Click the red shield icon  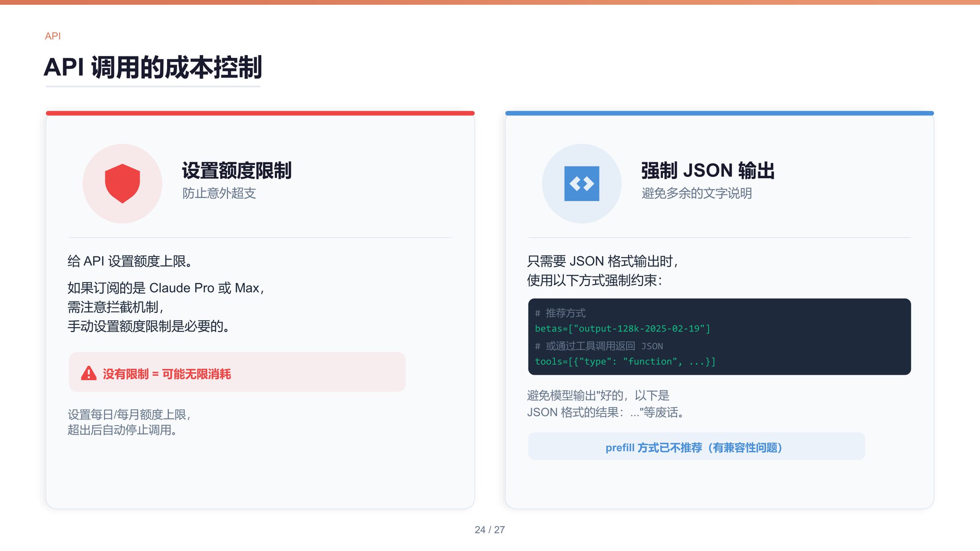[x=122, y=184]
